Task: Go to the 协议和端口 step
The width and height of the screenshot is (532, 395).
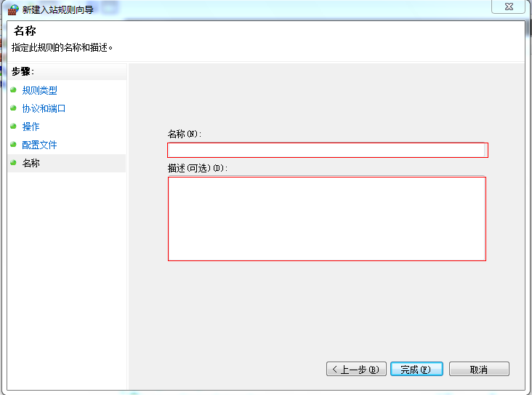Action: pos(44,108)
